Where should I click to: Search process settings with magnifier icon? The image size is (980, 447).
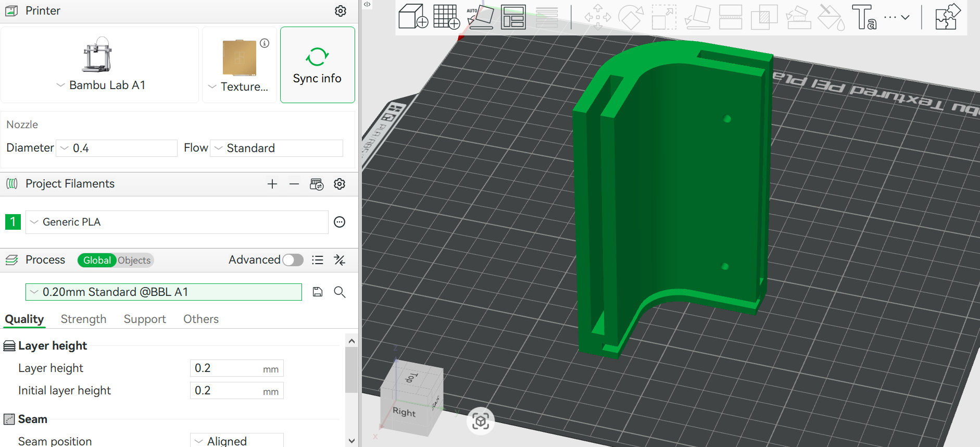[340, 292]
